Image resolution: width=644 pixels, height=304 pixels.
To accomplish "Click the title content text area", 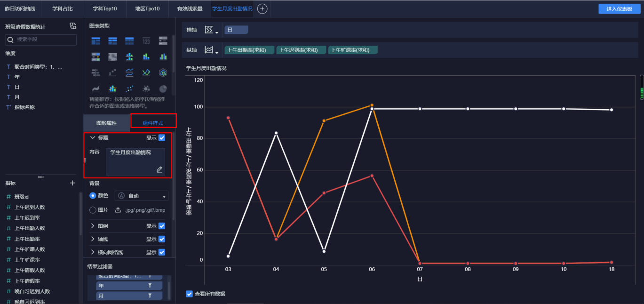I will (135, 161).
